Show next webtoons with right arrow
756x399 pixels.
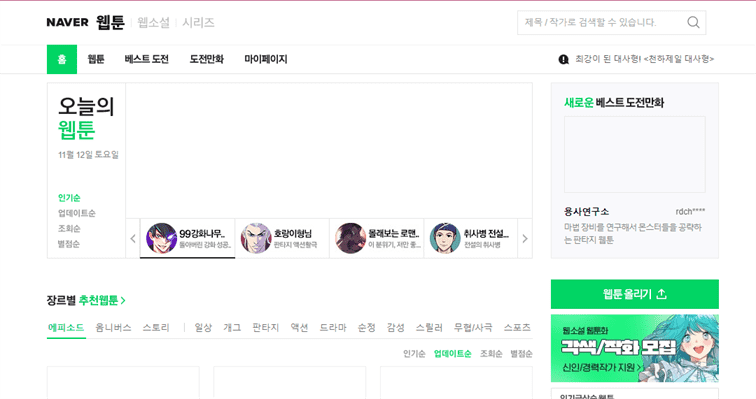(x=525, y=238)
